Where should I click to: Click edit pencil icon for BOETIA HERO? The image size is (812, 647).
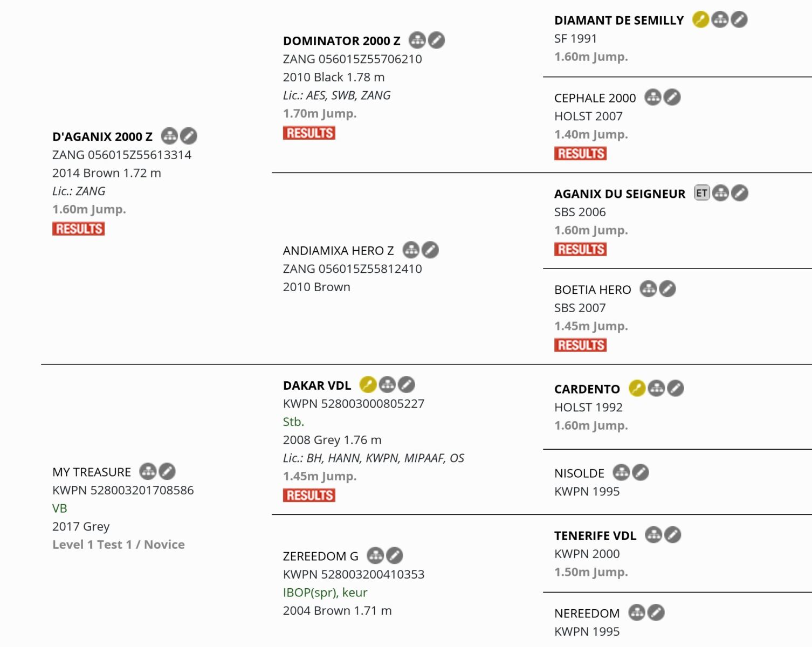point(668,289)
